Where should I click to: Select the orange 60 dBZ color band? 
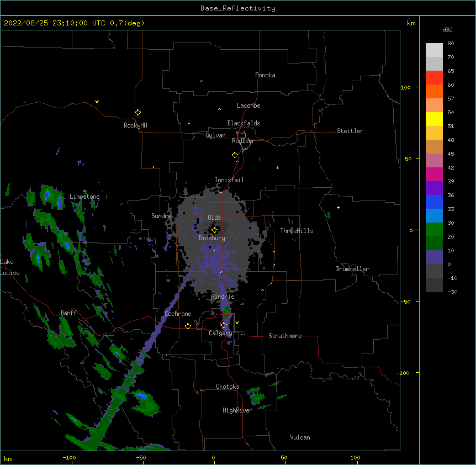click(x=434, y=92)
